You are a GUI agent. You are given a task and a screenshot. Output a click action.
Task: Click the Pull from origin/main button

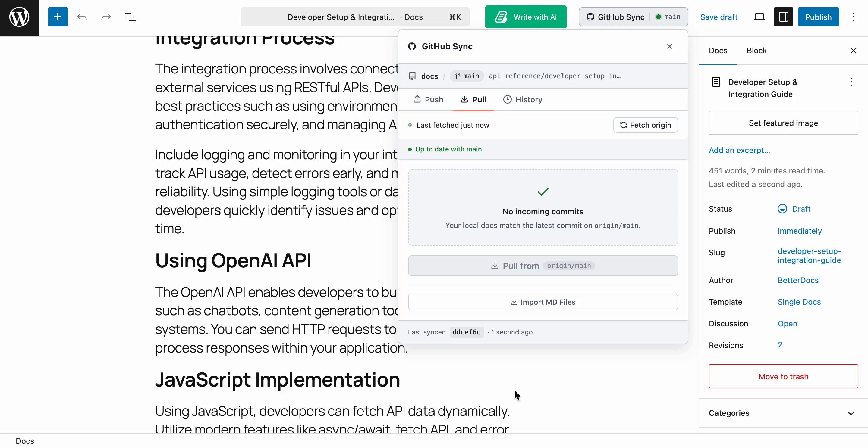(543, 266)
